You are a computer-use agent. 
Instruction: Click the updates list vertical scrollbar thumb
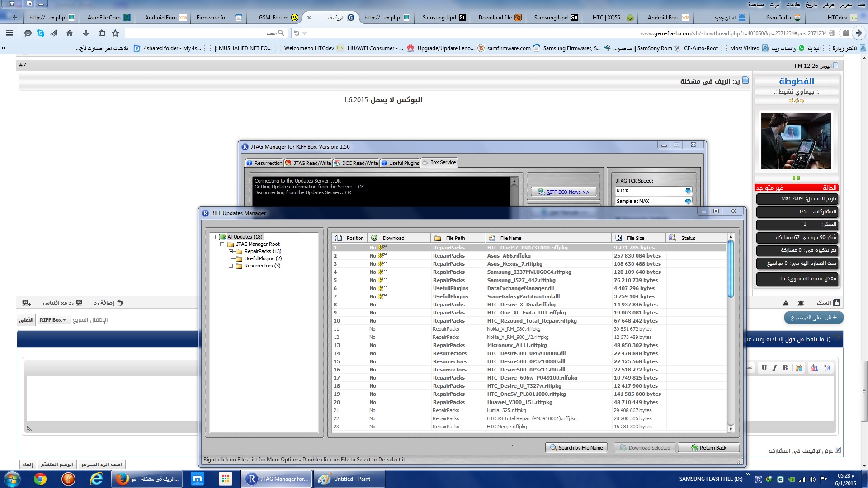tap(731, 269)
